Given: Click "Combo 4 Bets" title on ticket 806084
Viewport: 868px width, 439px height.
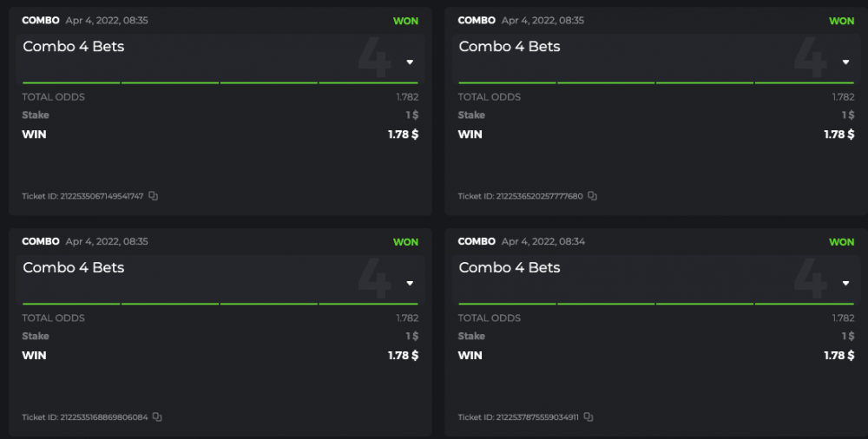Looking at the screenshot, I should pyautogui.click(x=74, y=268).
